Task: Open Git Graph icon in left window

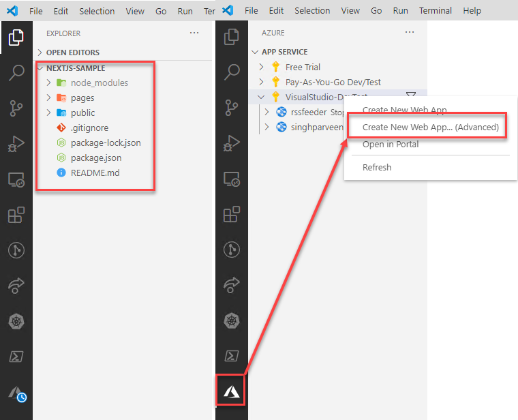Action: click(16, 250)
